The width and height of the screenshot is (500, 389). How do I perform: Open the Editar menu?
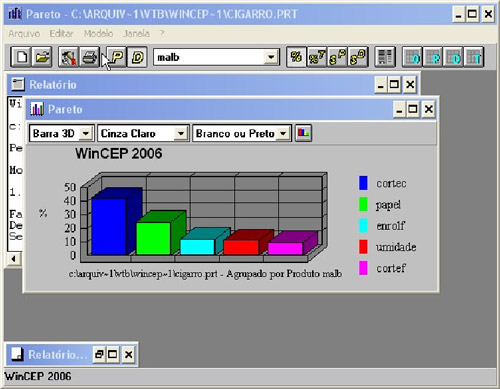tap(61, 33)
